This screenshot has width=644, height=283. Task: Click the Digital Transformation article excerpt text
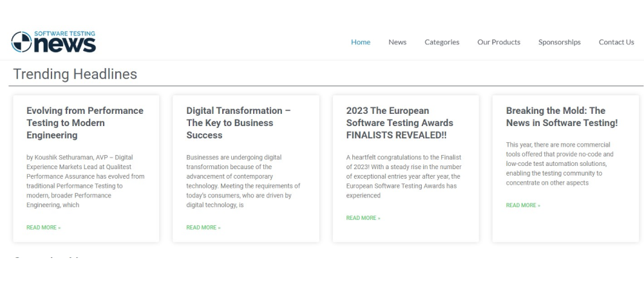pyautogui.click(x=243, y=181)
